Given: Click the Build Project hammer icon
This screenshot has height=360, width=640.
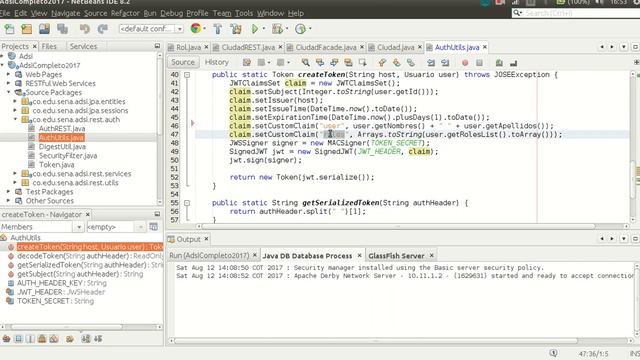Looking at the screenshot, I should click(218, 29).
